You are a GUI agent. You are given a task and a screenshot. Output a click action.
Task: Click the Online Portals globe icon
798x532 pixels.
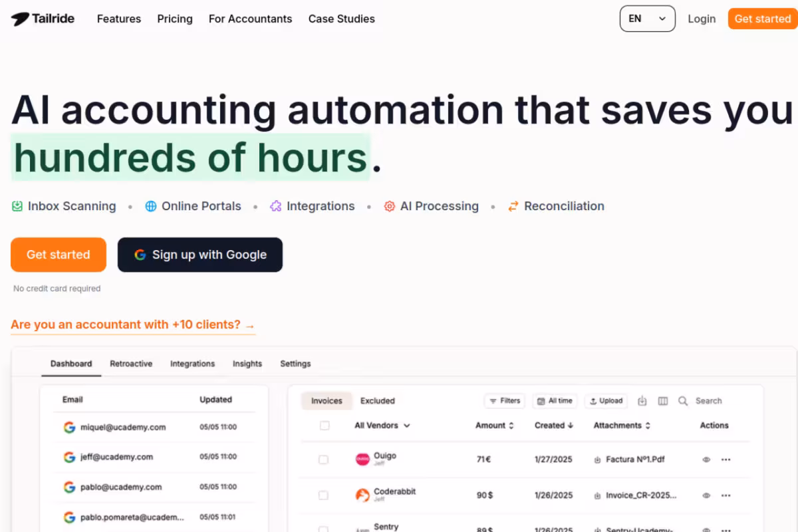(x=151, y=206)
